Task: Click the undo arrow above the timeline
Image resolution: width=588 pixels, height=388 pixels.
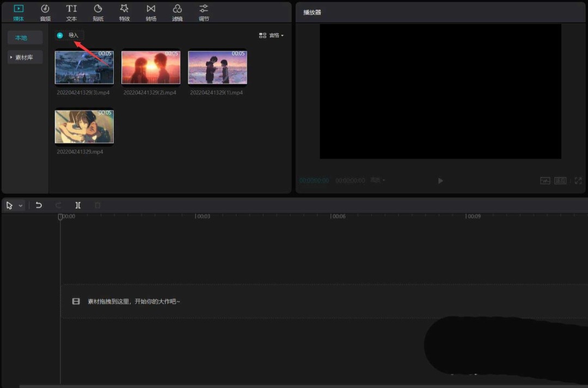Action: [39, 205]
